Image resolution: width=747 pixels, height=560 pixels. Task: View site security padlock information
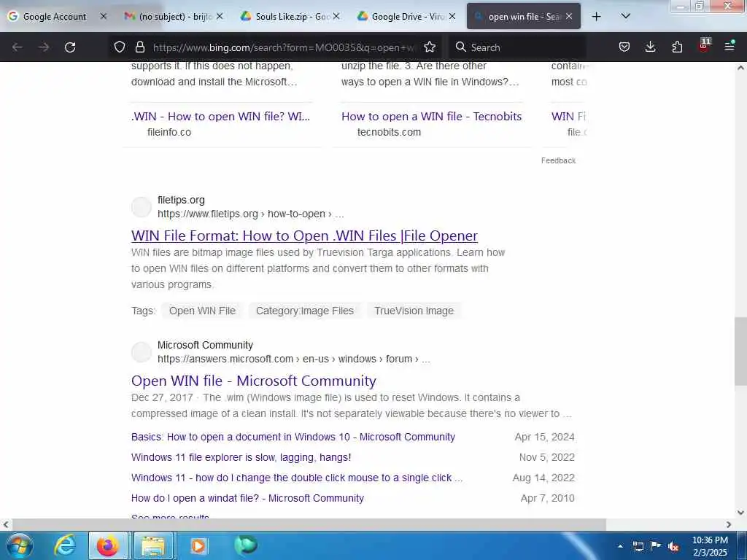coord(139,47)
